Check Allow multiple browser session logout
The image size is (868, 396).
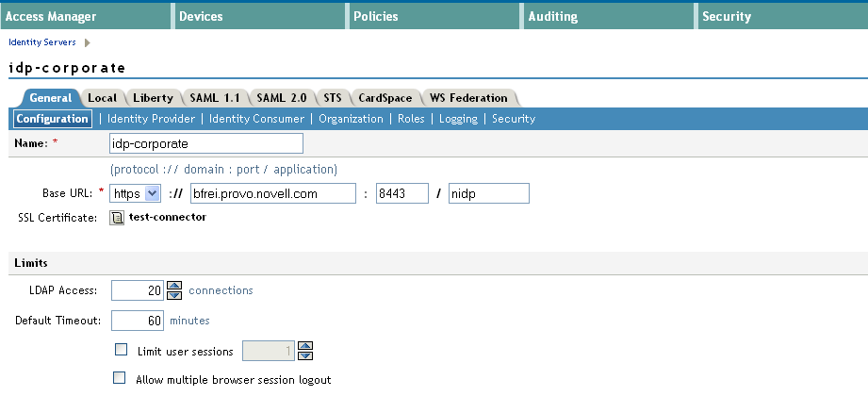tap(120, 378)
